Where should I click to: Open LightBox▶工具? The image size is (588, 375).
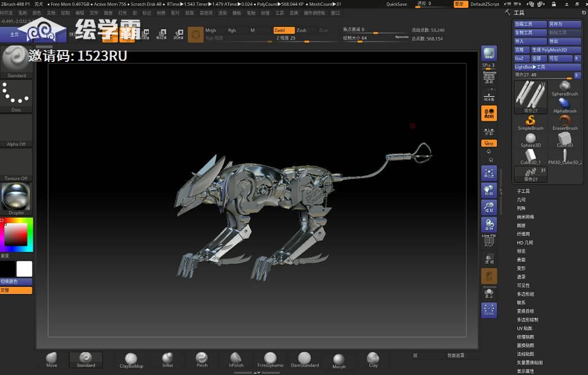pos(548,67)
